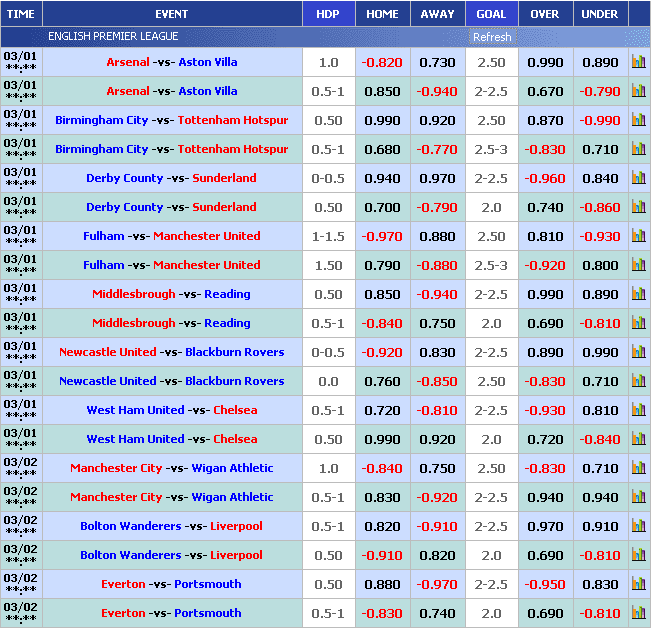Open chart icon for Derby County 0.50 row
The width and height of the screenshot is (651, 628).
coord(639,207)
